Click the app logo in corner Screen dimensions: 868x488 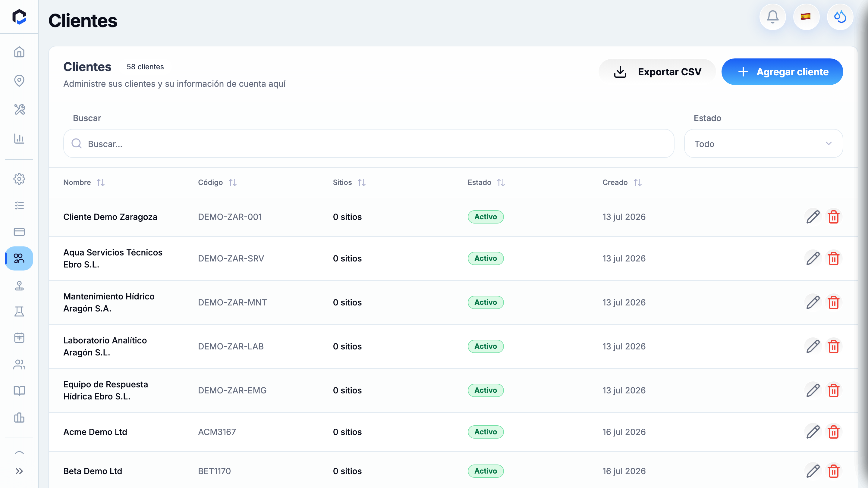(19, 17)
